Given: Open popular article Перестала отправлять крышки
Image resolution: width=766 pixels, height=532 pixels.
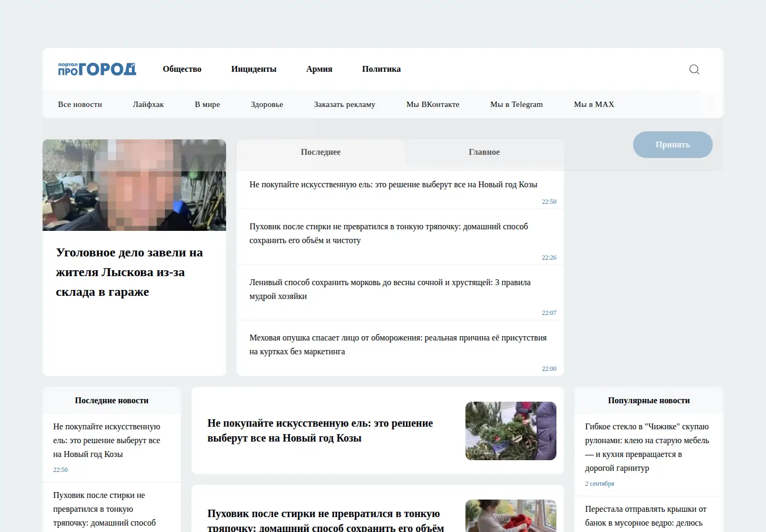Looking at the screenshot, I should (646, 516).
